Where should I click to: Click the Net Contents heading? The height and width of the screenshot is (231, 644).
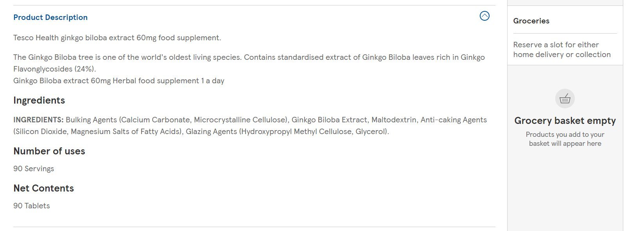44,188
